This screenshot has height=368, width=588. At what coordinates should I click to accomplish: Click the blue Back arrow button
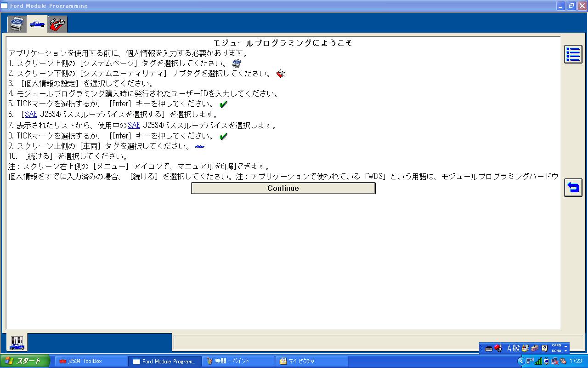[573, 188]
